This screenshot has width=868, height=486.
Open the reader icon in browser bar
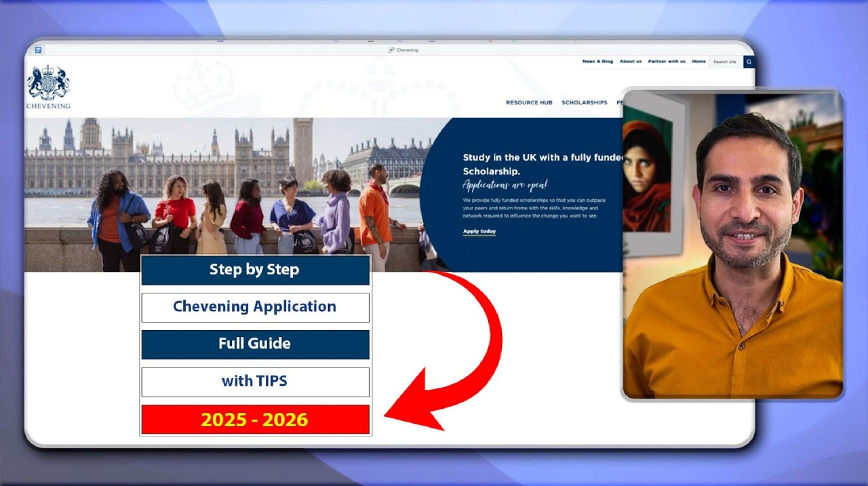pos(38,50)
